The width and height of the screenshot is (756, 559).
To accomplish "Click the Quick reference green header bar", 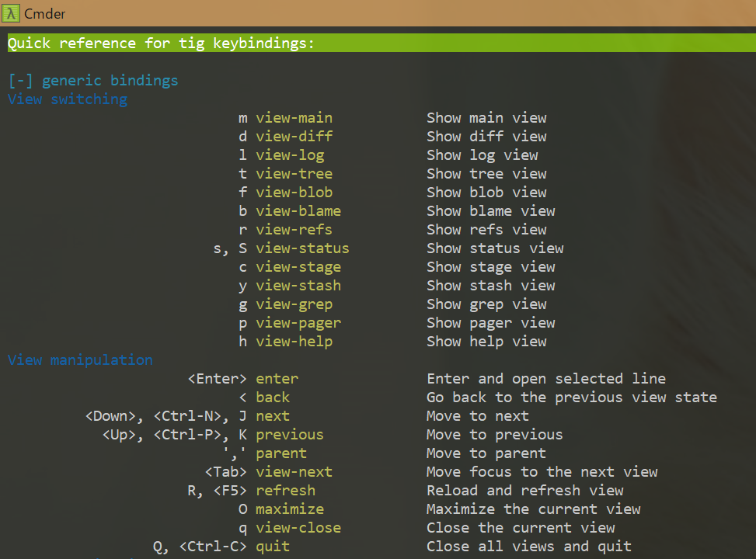I will tap(160, 43).
